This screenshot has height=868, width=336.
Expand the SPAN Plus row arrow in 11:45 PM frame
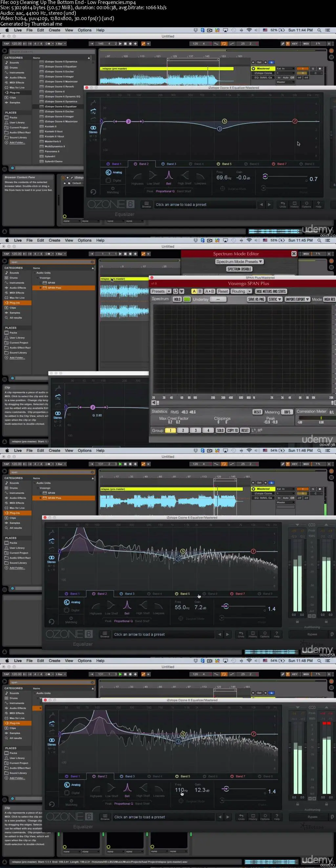41,288
